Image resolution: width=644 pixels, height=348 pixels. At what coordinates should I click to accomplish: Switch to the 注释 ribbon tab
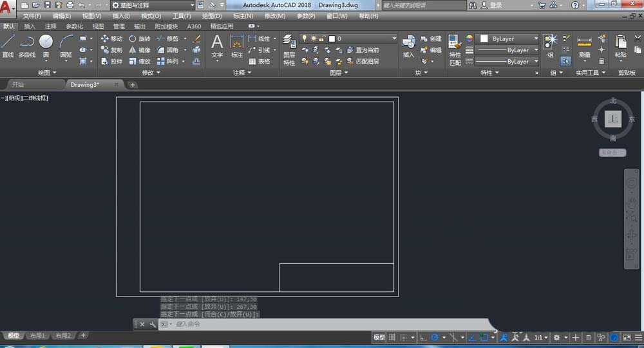click(50, 26)
